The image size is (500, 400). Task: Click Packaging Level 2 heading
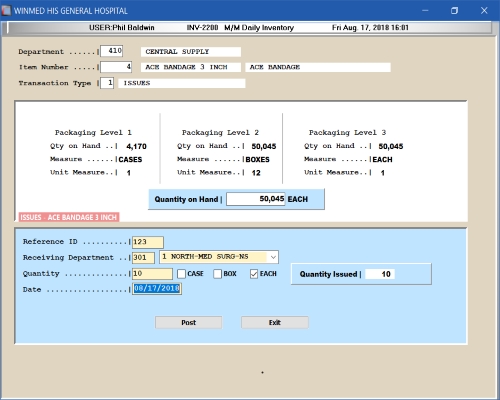pos(220,133)
